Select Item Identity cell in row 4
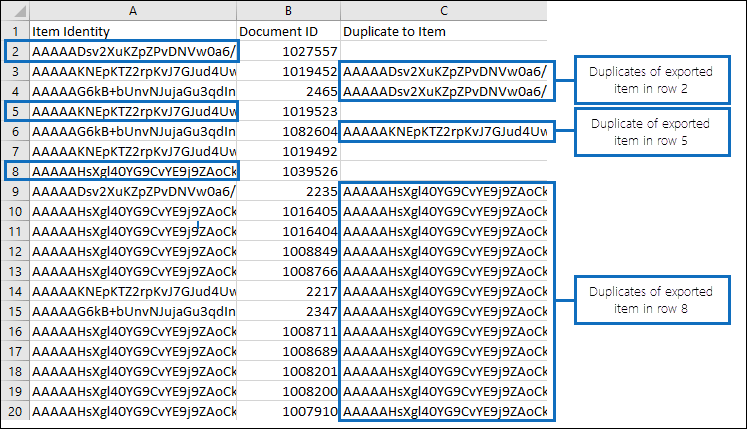747x429 pixels. click(x=133, y=92)
